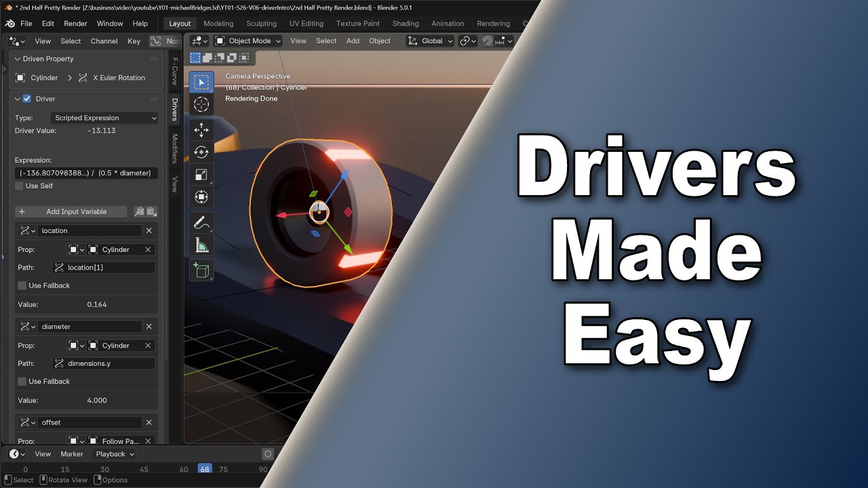
Task: Open the Window menu
Action: (x=110, y=24)
